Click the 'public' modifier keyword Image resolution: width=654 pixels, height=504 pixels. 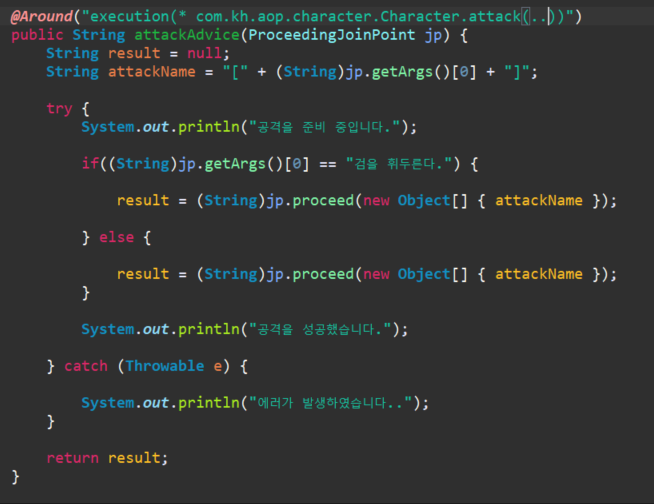pos(37,35)
